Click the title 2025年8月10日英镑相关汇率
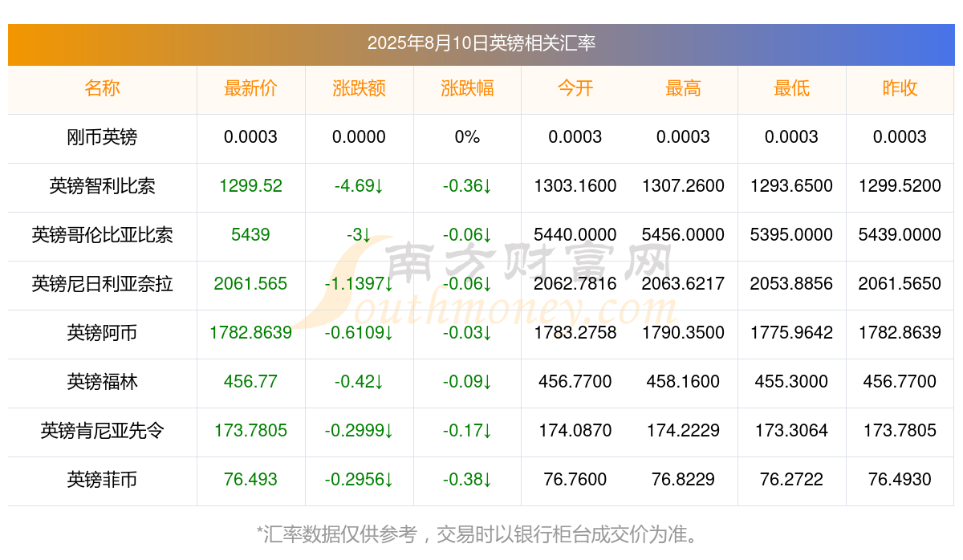 (x=481, y=43)
